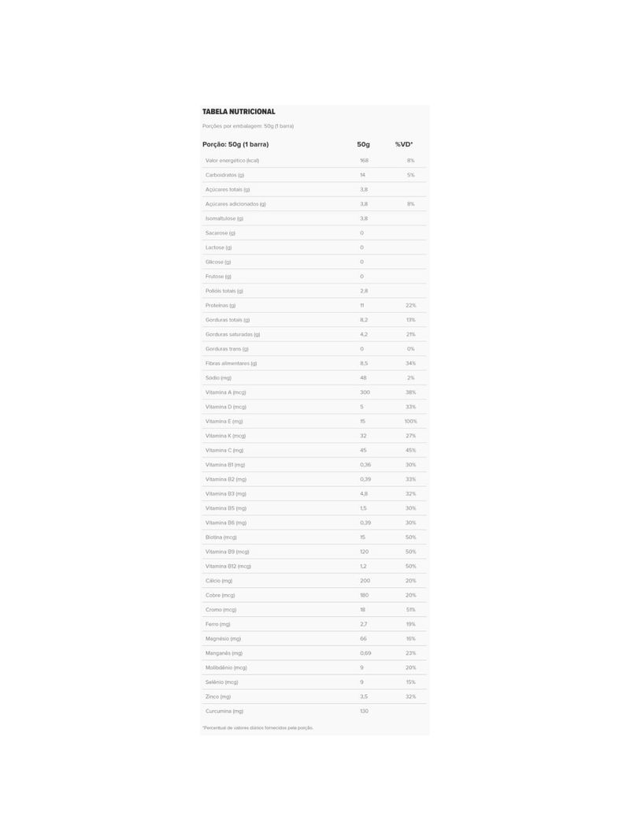Click the Isomaltulose (g) row
Viewport: 630px width, 840px height.
pyautogui.click(x=314, y=218)
